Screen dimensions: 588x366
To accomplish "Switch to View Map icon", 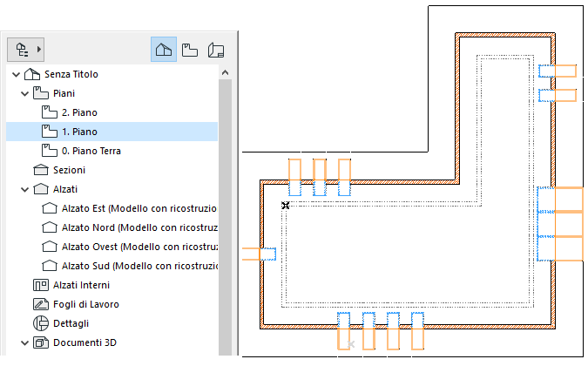I will click(x=190, y=50).
